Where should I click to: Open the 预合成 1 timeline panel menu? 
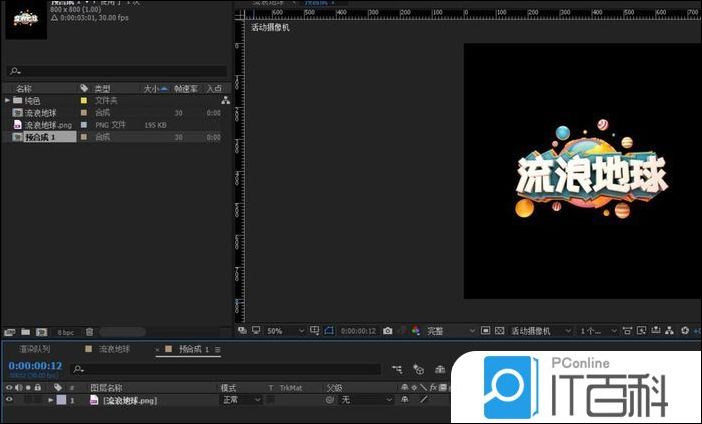218,349
